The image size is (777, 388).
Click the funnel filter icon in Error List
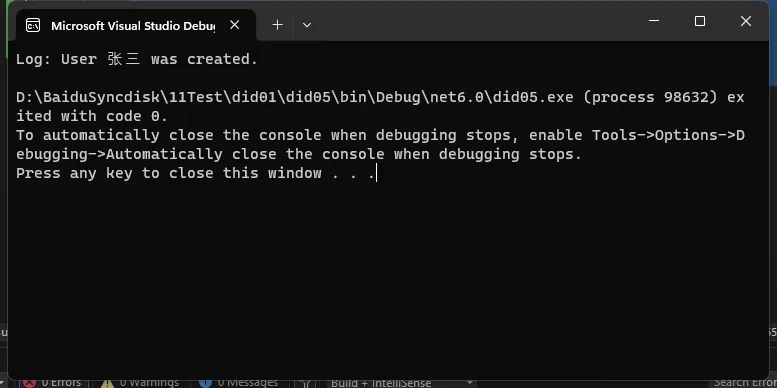click(x=306, y=384)
